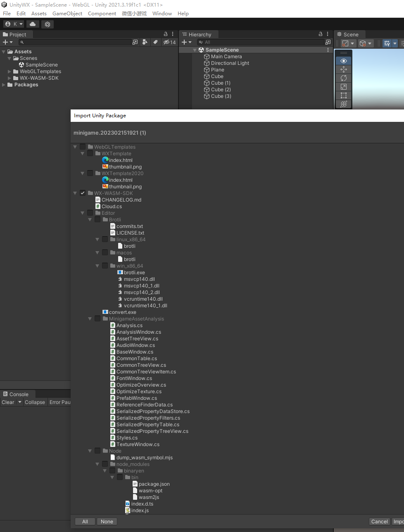Toggle Collapse in the Console
The width and height of the screenshot is (404, 532).
(35, 402)
